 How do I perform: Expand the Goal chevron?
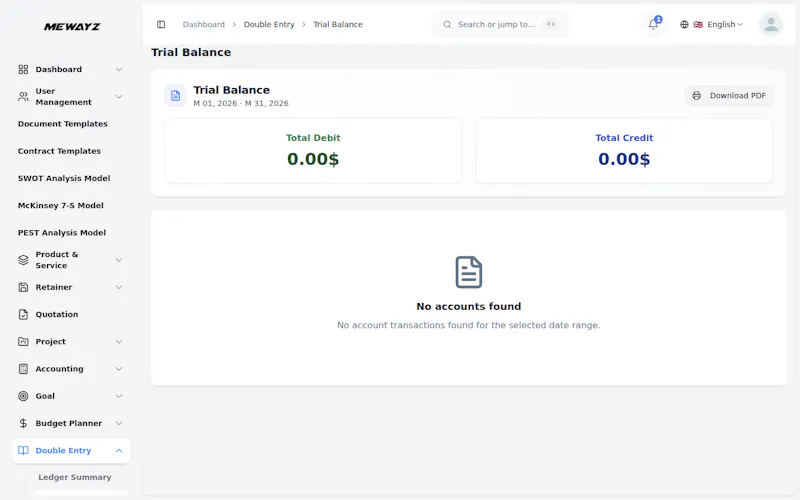[x=119, y=396]
